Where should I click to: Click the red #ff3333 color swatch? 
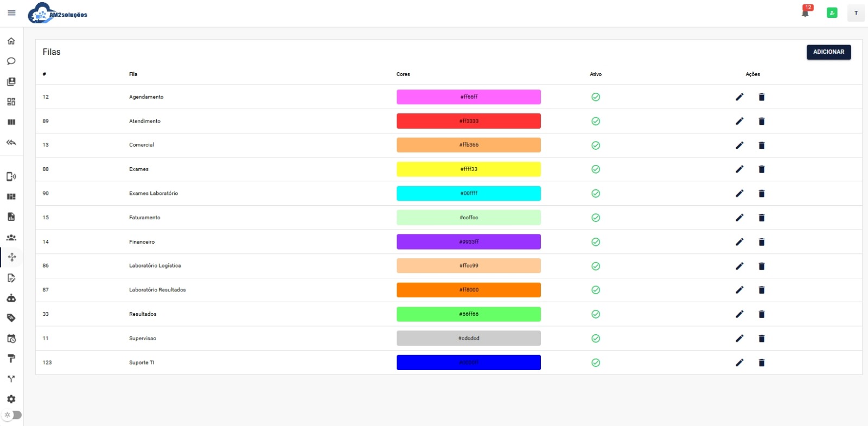[469, 121]
